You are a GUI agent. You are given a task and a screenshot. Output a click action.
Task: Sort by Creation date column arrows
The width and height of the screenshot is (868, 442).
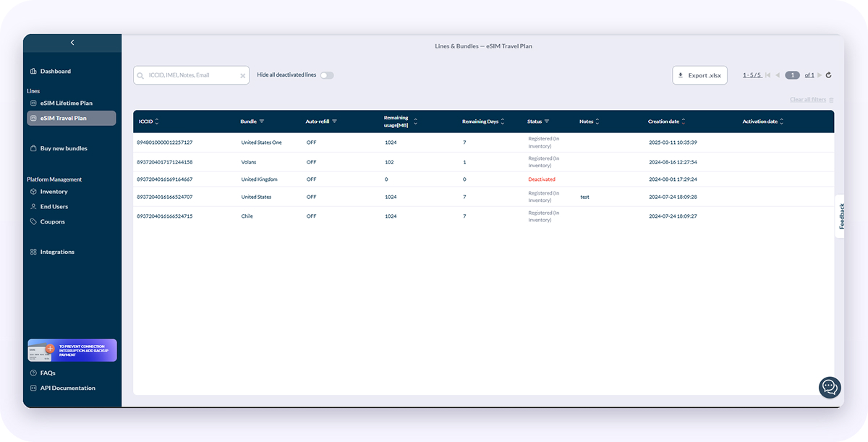tap(684, 122)
